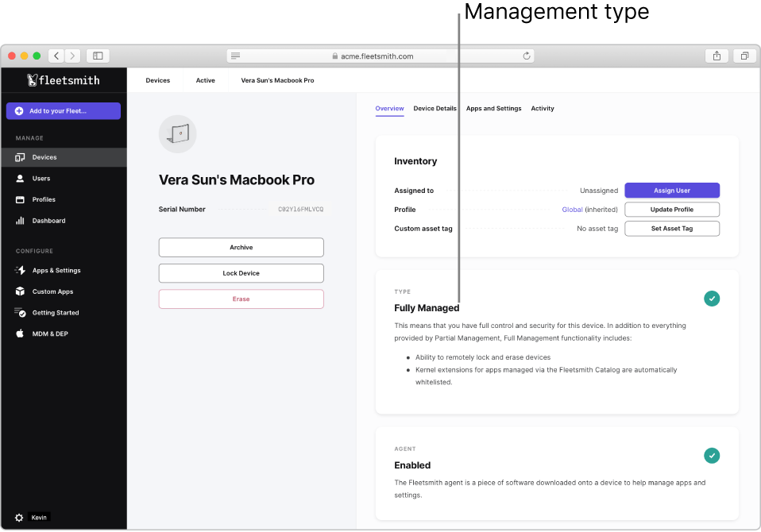Click the Unassigned value text
This screenshot has height=532, width=761.
(599, 191)
